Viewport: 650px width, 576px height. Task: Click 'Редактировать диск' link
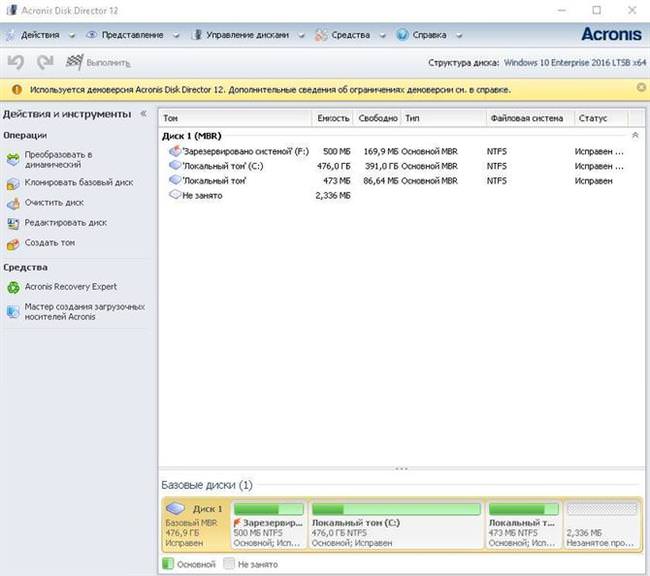click(65, 223)
